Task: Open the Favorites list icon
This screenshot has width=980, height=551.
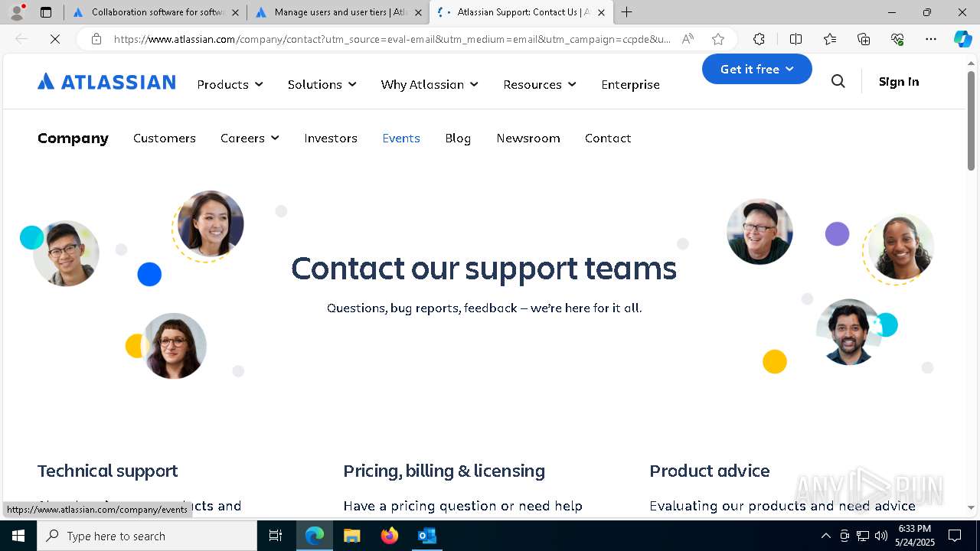Action: point(830,39)
